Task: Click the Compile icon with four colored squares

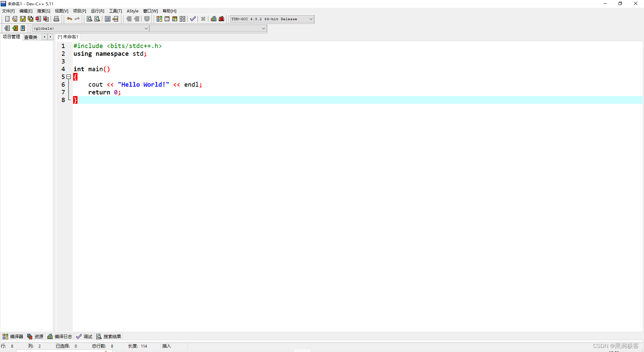Action: tap(159, 19)
